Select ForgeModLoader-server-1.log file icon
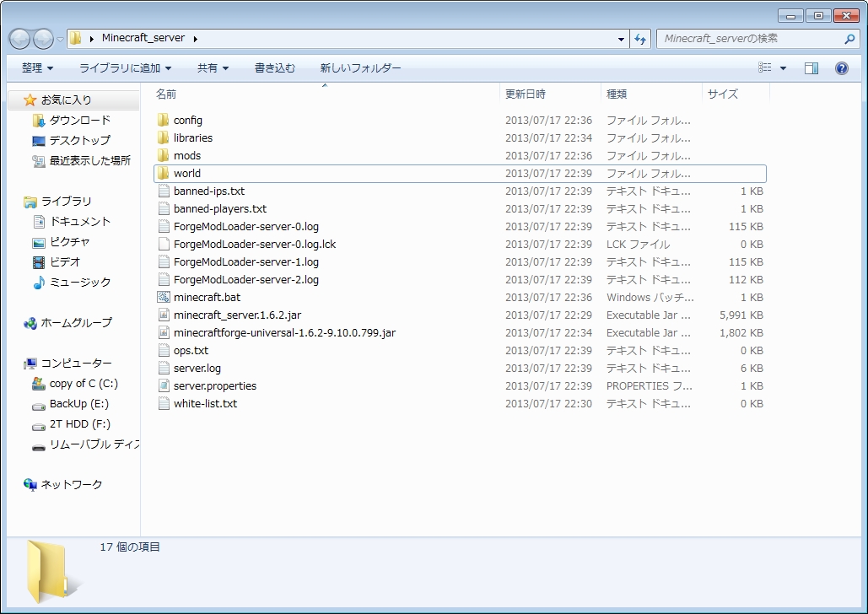 click(164, 261)
